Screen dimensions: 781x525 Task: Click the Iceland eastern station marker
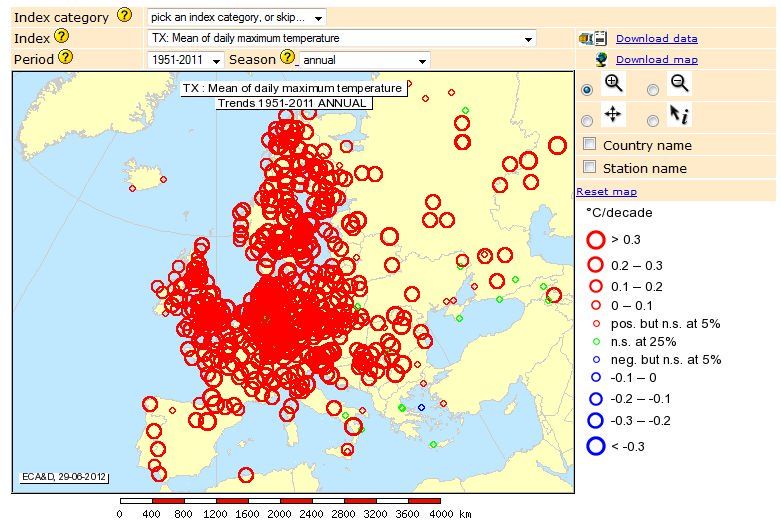point(163,179)
